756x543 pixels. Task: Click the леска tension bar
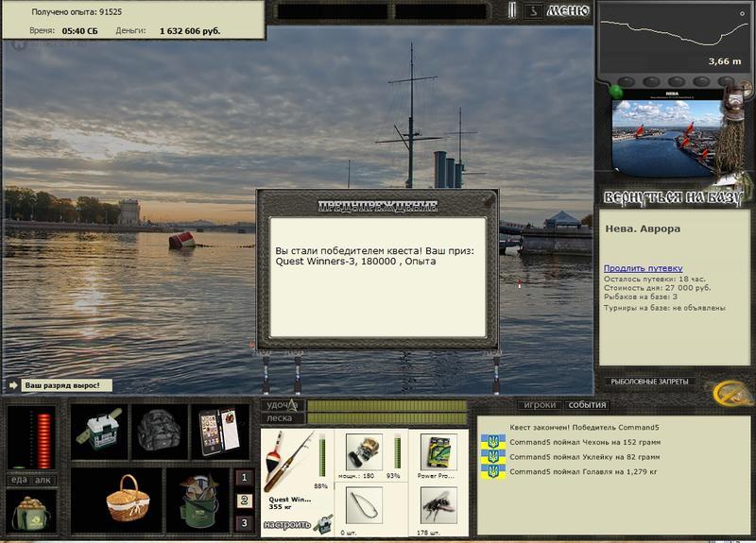click(x=387, y=418)
